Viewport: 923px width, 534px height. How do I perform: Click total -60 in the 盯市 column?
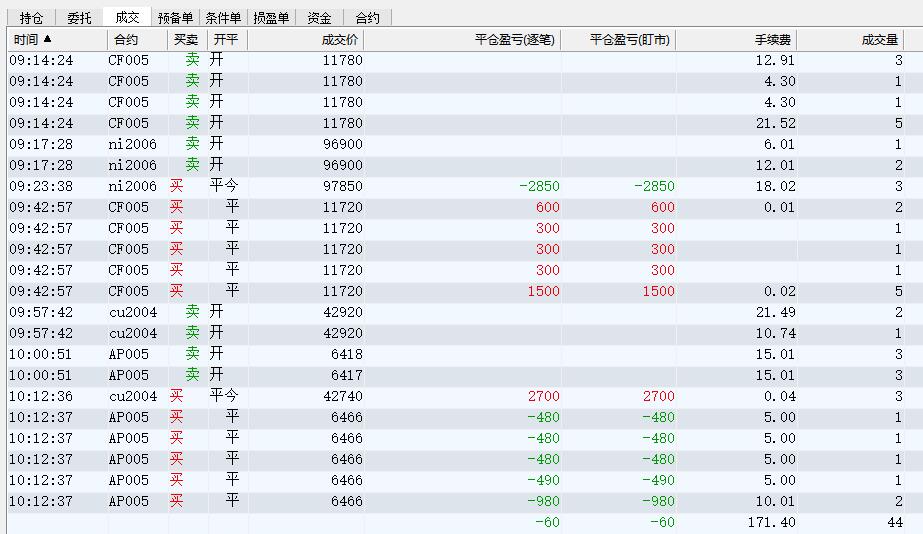pos(662,522)
